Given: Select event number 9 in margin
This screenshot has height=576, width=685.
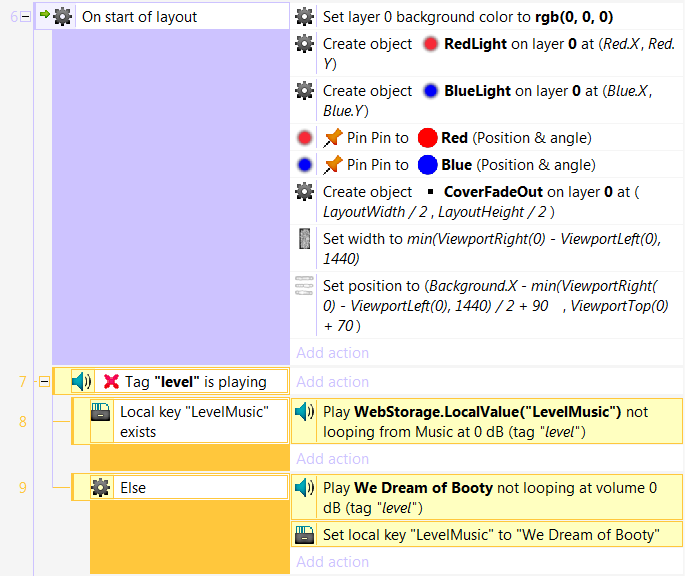Looking at the screenshot, I should coord(22,488).
